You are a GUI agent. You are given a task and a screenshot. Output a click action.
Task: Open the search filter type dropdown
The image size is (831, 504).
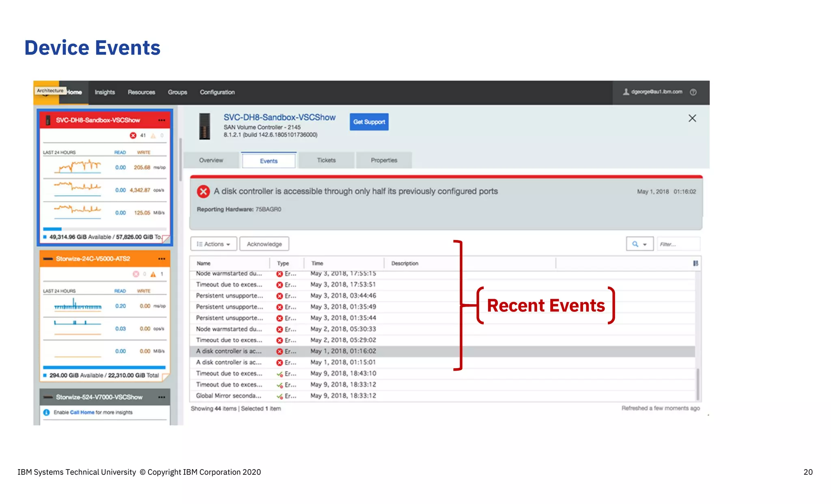tap(639, 244)
